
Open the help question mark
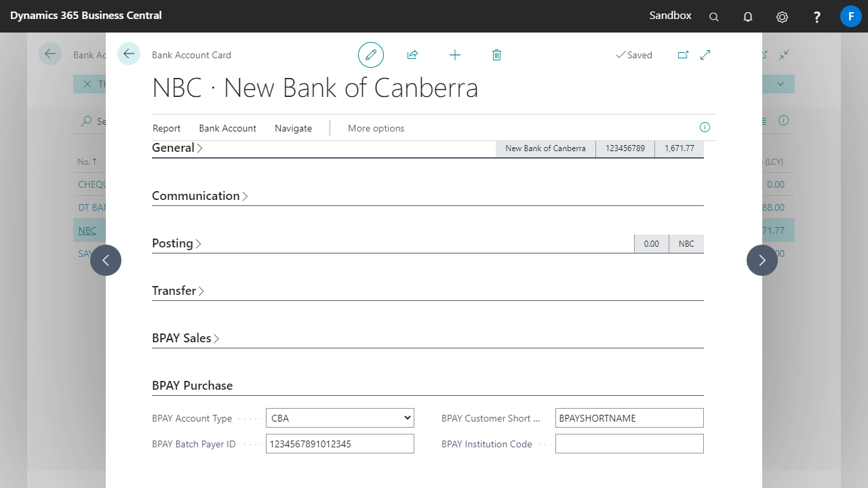click(x=817, y=16)
